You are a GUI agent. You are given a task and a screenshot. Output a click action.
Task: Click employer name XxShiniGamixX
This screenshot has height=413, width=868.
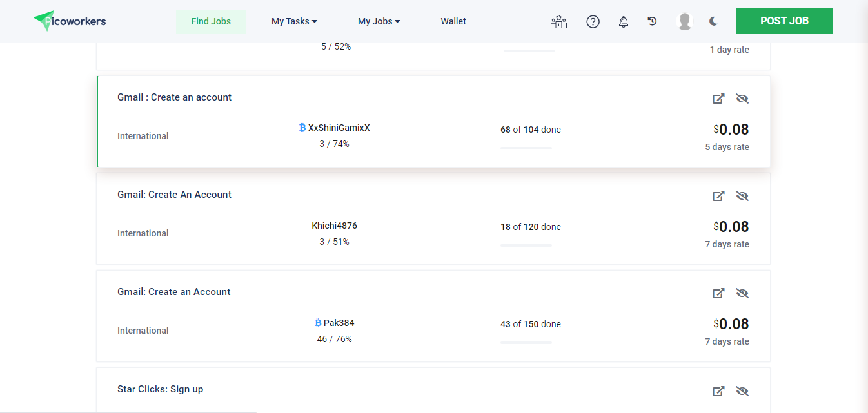(339, 128)
